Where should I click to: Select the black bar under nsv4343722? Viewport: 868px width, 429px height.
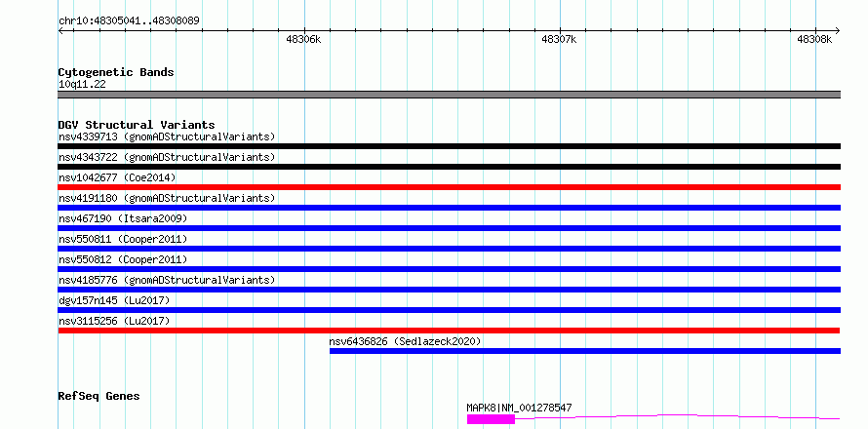pos(450,167)
